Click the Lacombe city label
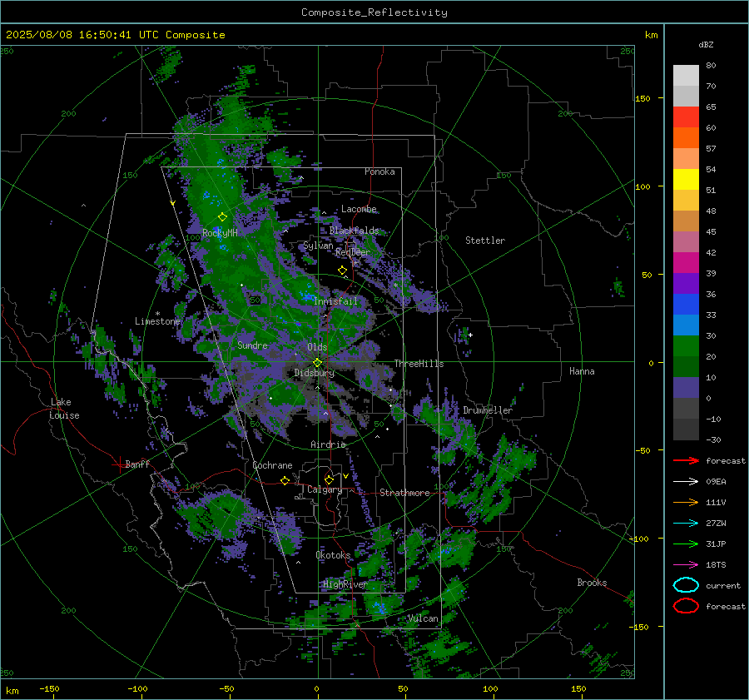The height and width of the screenshot is (700, 749). 359,209
